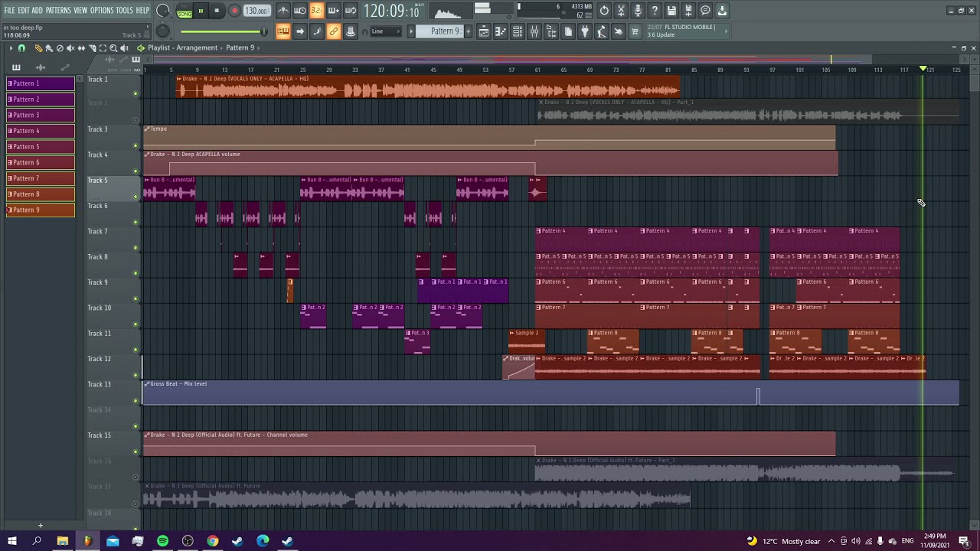Toggle the 3-2-1 countdown before recording
The height and width of the screenshot is (551, 980).
(316, 11)
